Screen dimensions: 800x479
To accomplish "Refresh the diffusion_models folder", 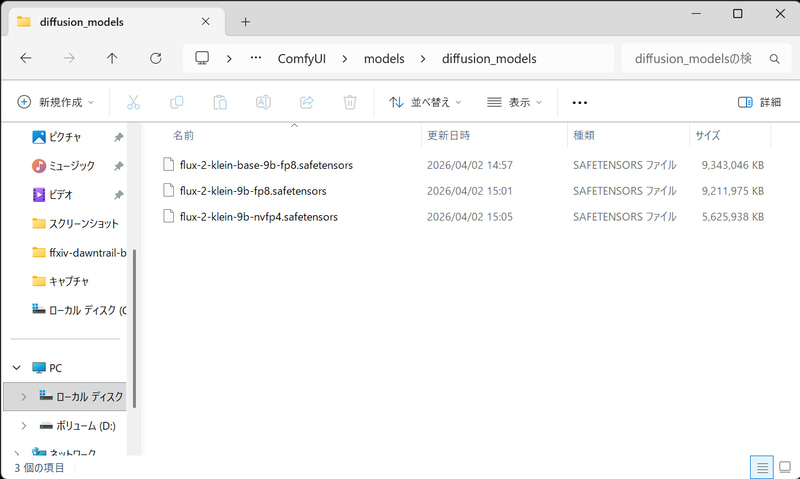I will coord(156,59).
